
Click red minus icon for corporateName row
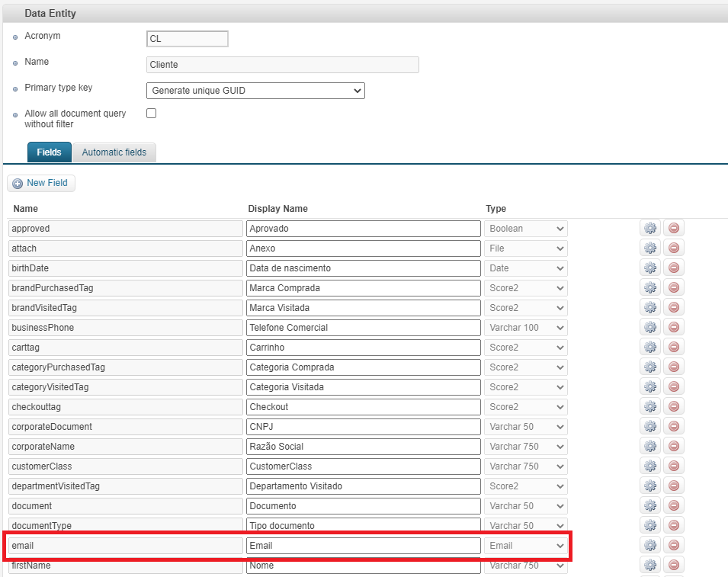(674, 446)
